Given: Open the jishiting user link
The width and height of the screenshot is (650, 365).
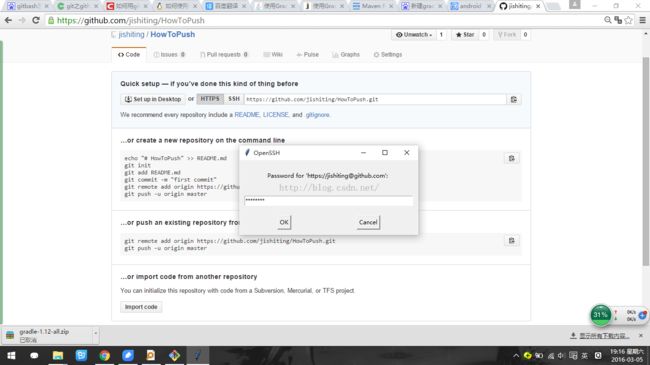Looking at the screenshot, I should coord(131,34).
